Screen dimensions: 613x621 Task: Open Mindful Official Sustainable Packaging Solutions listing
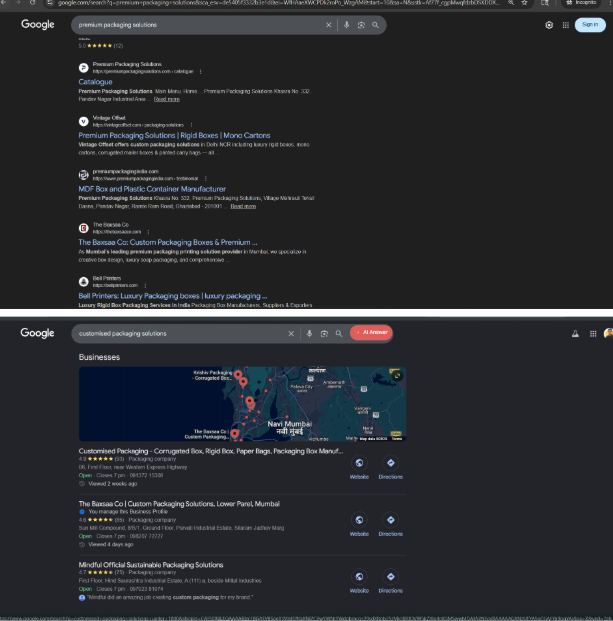(x=151, y=565)
